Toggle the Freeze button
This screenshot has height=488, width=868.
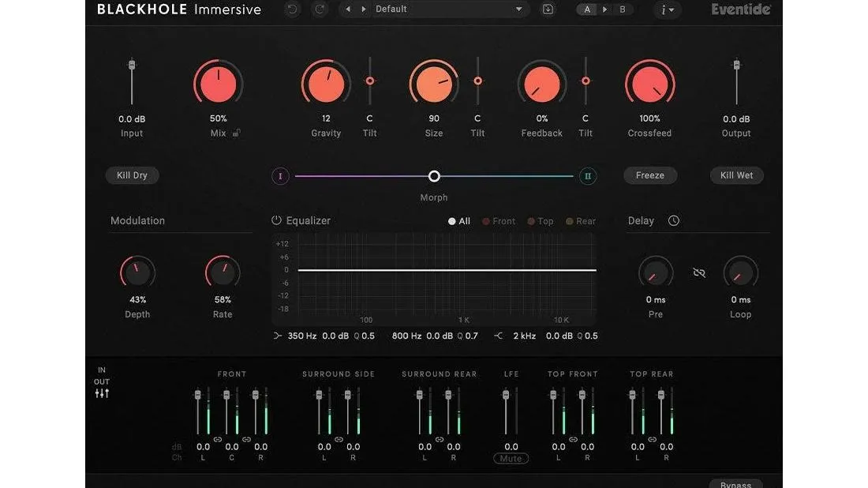[x=650, y=175]
